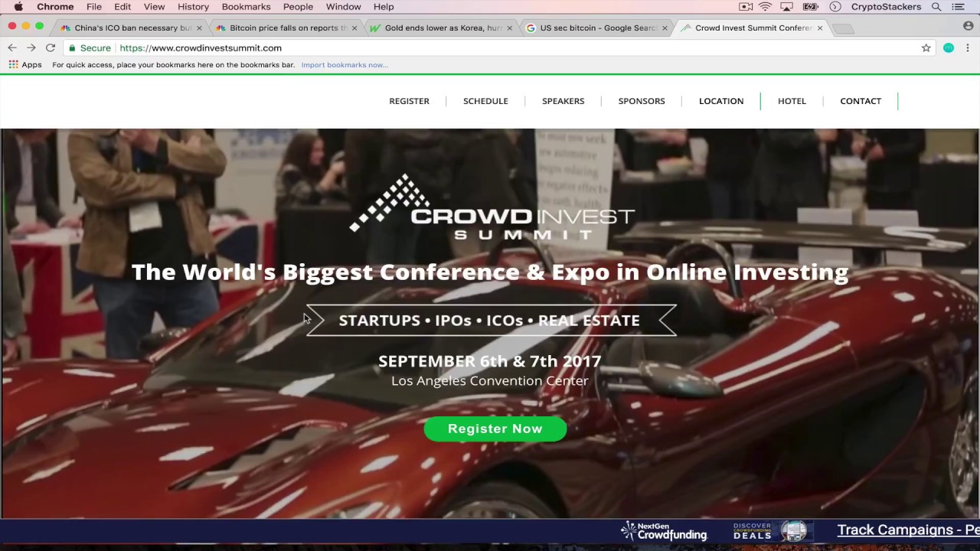Click the browser back arrow
The height and width of the screenshot is (551, 980).
(12, 47)
